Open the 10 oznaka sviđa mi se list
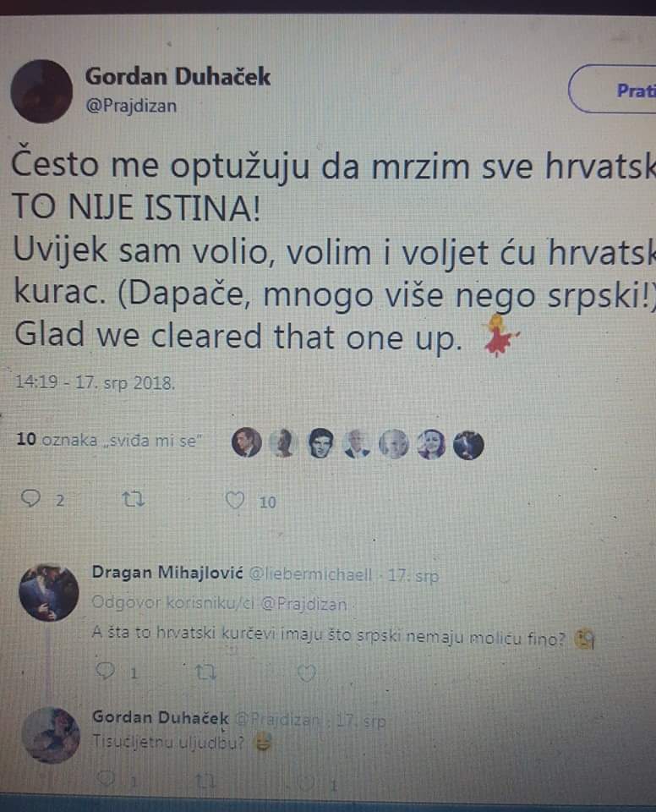 click(x=109, y=440)
